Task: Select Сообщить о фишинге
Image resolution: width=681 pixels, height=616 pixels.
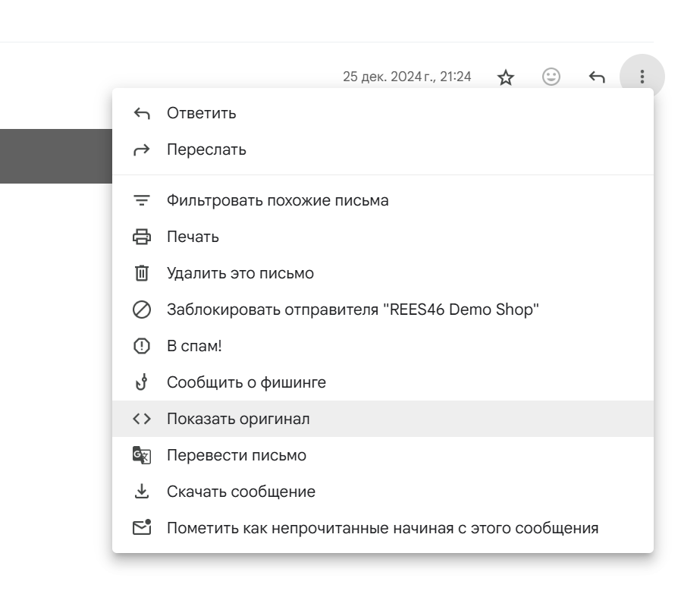Action: click(x=383, y=382)
